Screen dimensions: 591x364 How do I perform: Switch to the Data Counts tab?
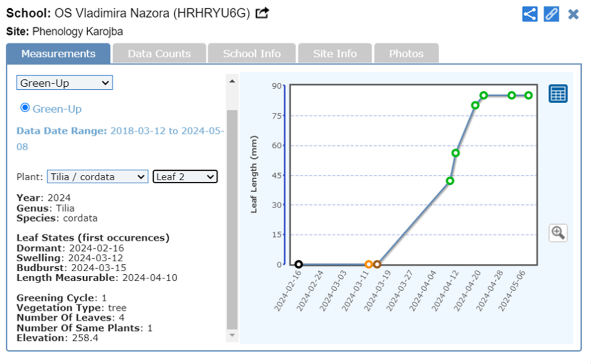click(159, 54)
